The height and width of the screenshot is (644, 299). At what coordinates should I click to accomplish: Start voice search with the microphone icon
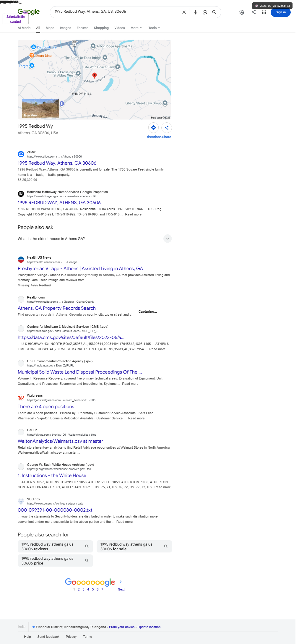pyautogui.click(x=195, y=12)
